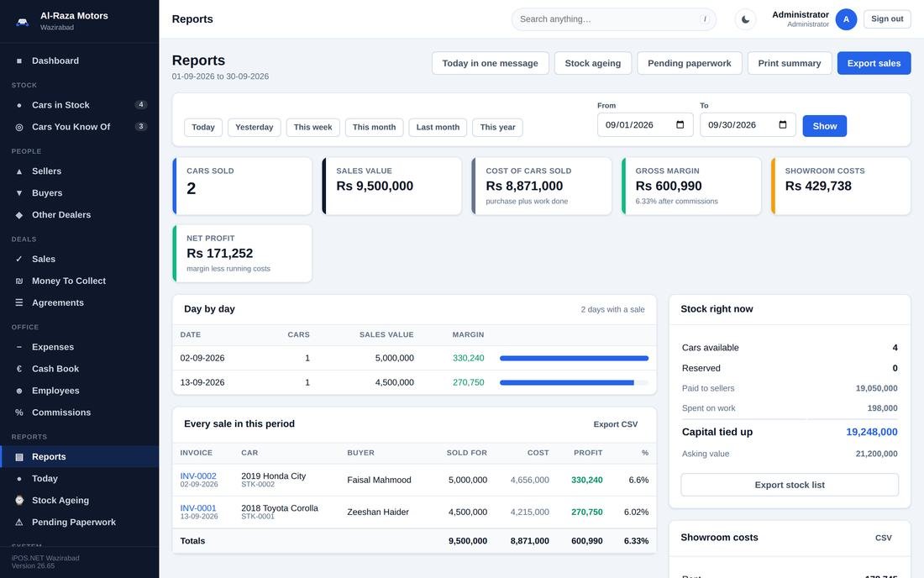Click the blue Show button

[x=824, y=126]
